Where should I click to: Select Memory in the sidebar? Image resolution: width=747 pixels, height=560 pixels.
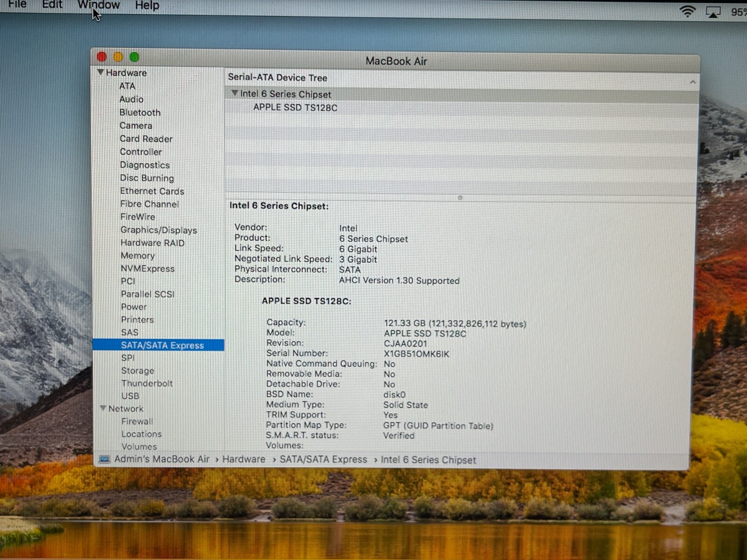tap(138, 256)
